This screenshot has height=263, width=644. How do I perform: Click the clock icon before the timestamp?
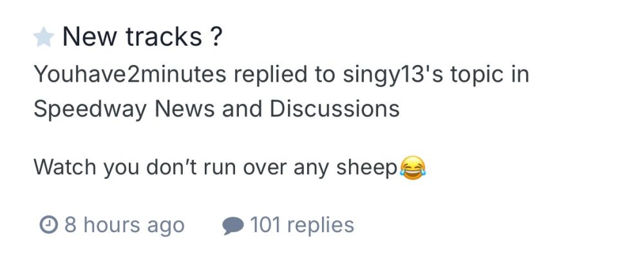pos(48,225)
